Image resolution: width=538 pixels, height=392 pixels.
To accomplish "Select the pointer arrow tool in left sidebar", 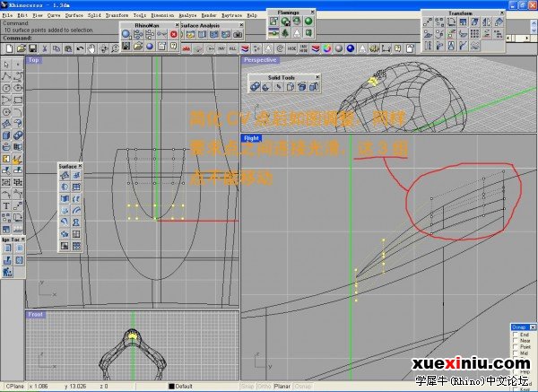I will point(6,65).
